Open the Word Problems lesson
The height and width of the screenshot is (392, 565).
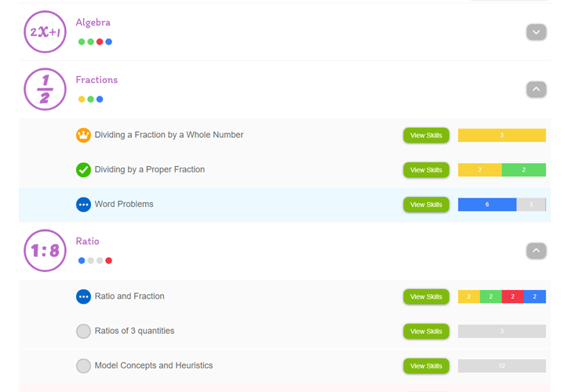click(x=124, y=205)
